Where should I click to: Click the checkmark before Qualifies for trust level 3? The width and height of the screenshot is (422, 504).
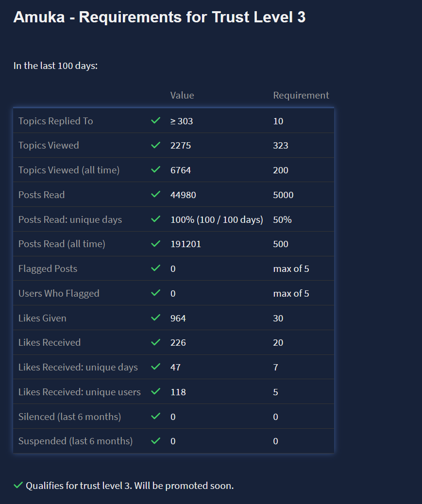click(18, 485)
